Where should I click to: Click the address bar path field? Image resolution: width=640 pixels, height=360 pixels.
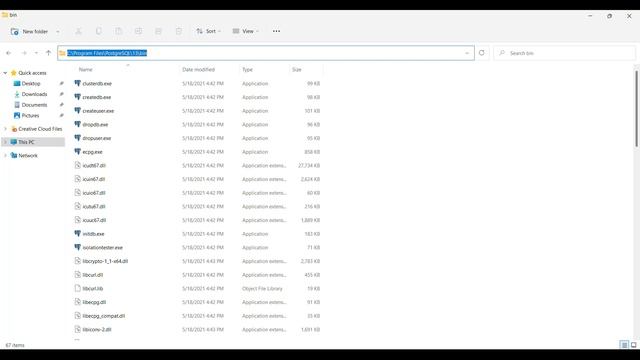point(265,53)
